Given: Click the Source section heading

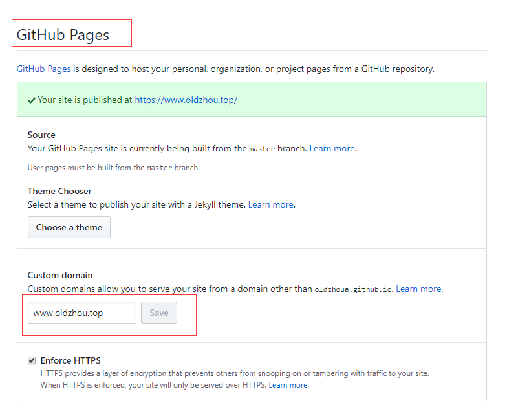Looking at the screenshot, I should (41, 135).
